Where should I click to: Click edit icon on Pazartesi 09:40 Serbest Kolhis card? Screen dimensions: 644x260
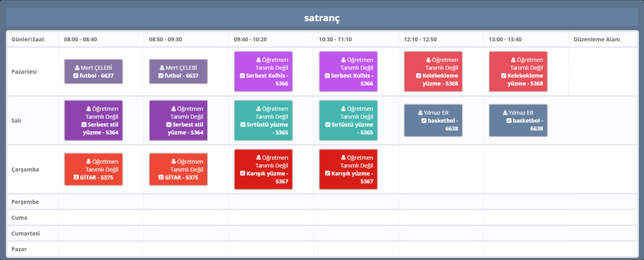click(242, 76)
